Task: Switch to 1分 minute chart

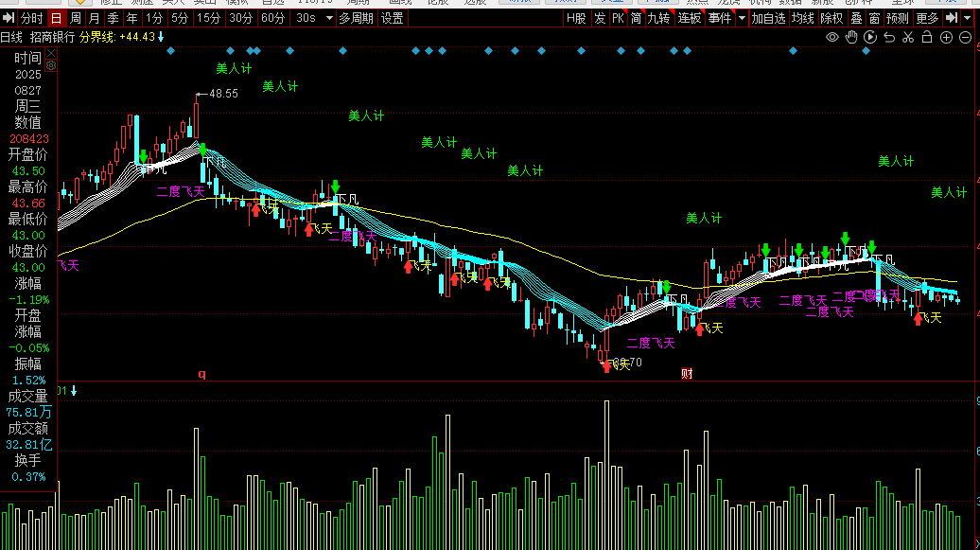Action: click(154, 18)
